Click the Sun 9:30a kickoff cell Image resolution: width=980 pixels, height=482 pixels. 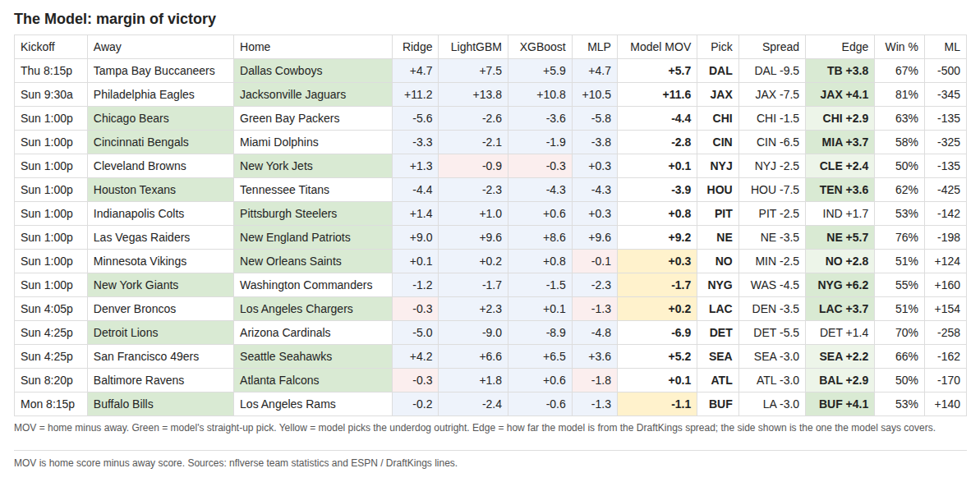(x=51, y=94)
